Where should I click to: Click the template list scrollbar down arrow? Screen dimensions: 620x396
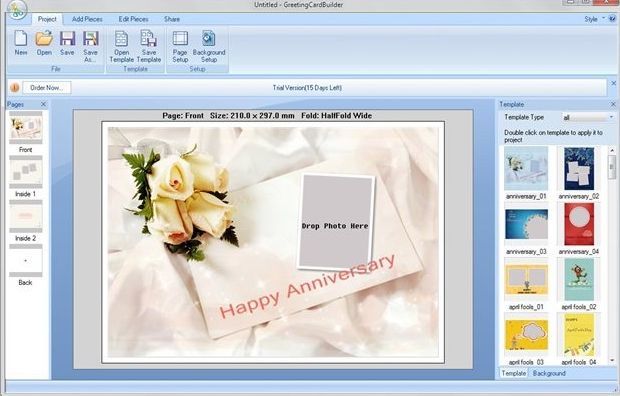612,361
